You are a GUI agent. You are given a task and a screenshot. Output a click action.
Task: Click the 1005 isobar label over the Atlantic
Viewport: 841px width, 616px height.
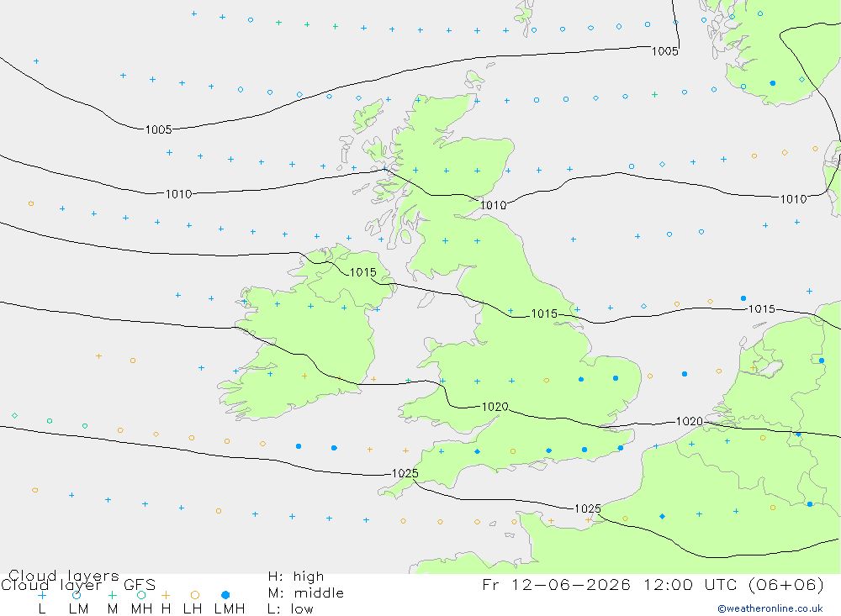(158, 129)
